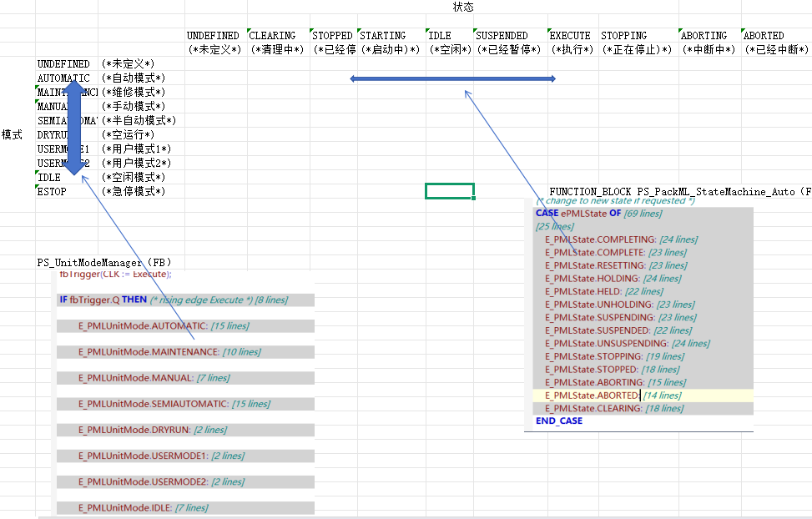Viewport: 812px width, 519px height.
Task: Select the SUSPENDED column header cell
Action: [x=511, y=35]
